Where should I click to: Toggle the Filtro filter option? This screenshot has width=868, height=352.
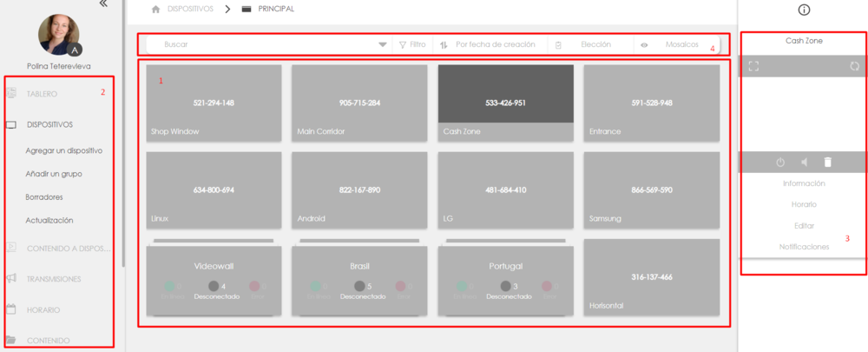[x=411, y=44]
